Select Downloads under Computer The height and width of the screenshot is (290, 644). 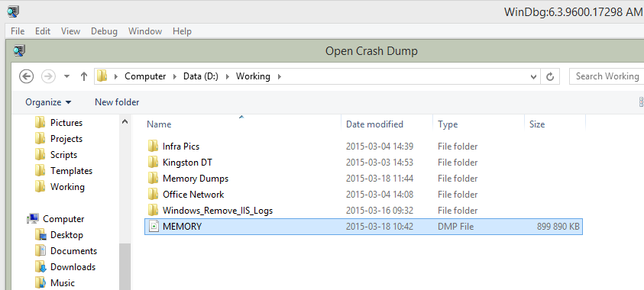coord(73,266)
